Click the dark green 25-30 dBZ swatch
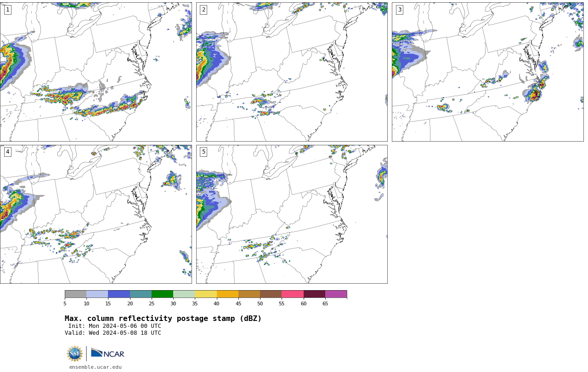 162,294
